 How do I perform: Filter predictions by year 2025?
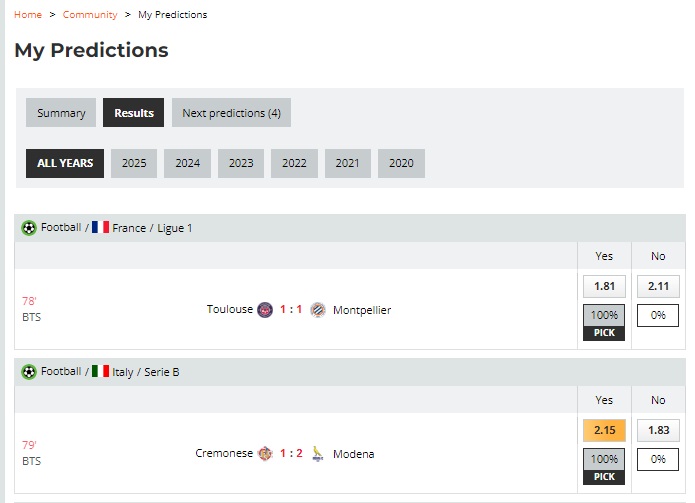tap(134, 163)
